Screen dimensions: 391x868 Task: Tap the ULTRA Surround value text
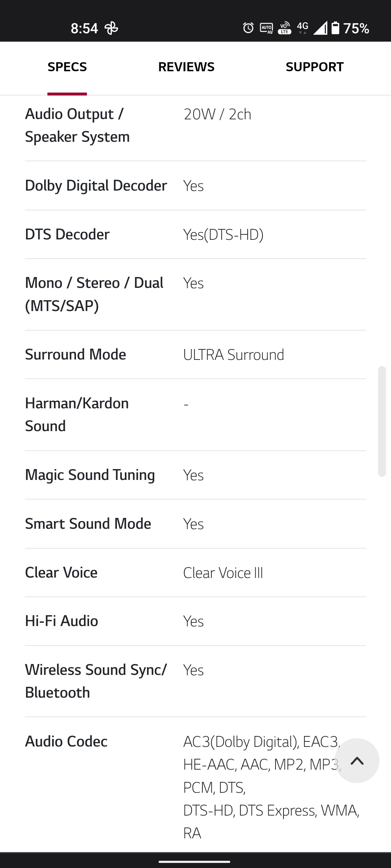coord(234,354)
